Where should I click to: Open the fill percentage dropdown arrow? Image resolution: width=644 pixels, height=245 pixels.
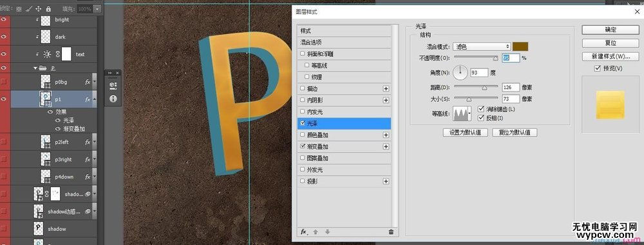(97, 8)
